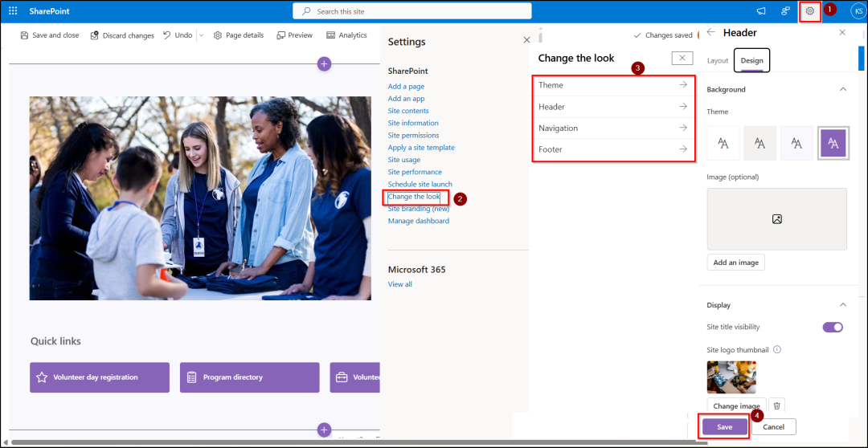Click the info icon beside Site logo thumbnail
868x448 pixels.
777,349
